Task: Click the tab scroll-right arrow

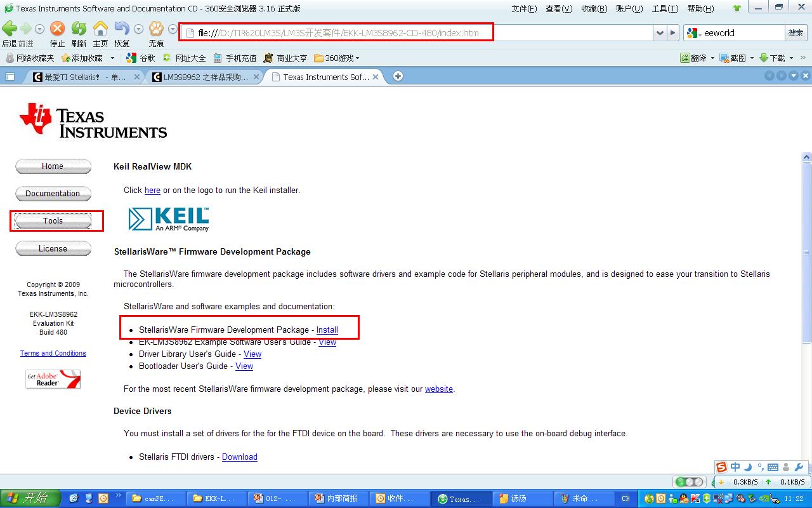Action: tap(782, 76)
